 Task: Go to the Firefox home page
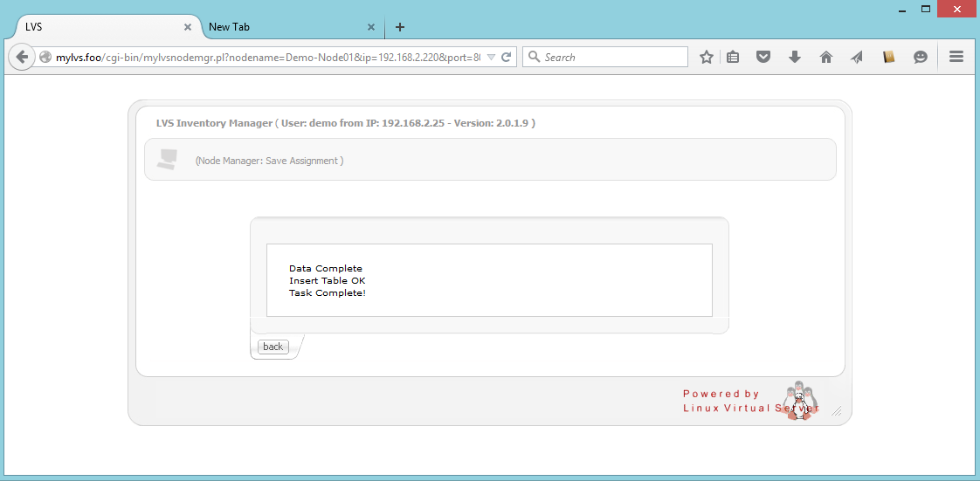coord(825,57)
